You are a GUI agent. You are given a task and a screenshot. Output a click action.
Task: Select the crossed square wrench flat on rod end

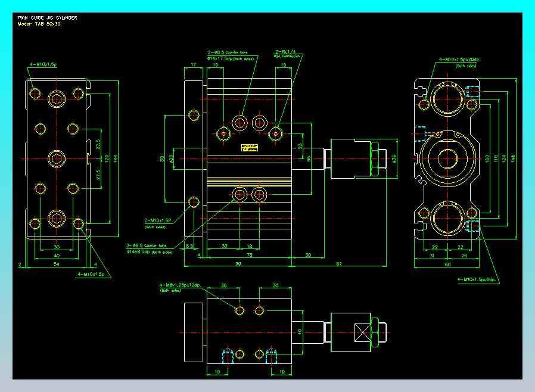361,332
